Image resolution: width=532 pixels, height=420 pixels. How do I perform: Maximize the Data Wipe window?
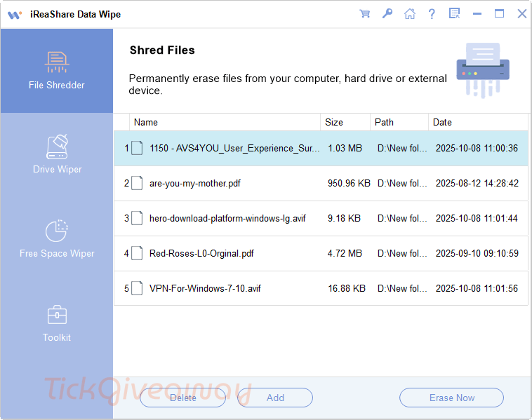(499, 13)
